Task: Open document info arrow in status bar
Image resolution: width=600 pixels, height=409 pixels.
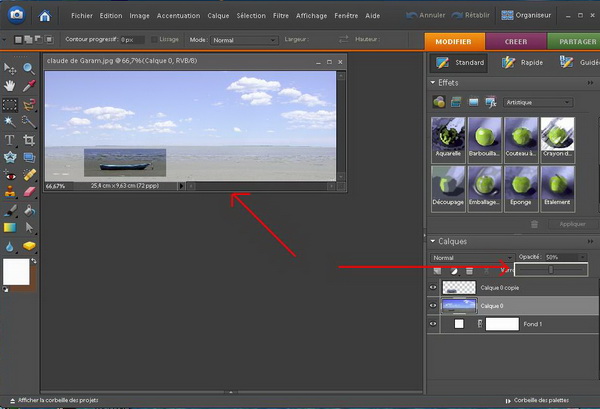Action: point(181,186)
